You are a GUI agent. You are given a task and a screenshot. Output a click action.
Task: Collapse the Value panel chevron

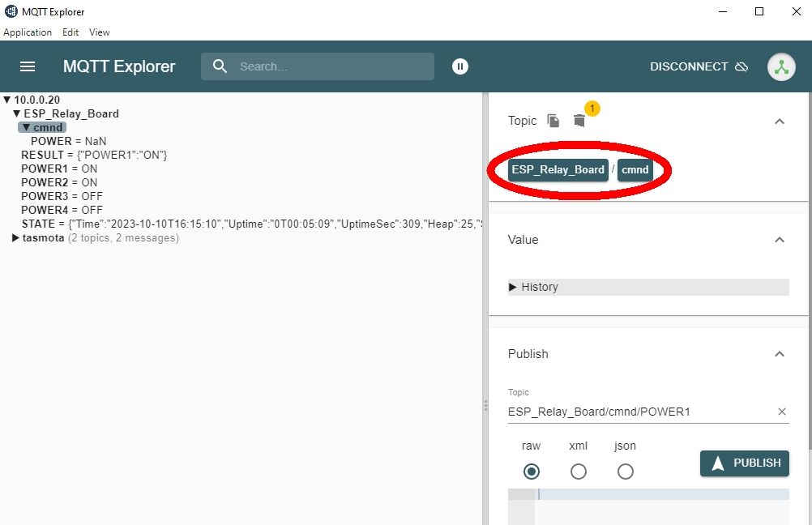click(780, 240)
